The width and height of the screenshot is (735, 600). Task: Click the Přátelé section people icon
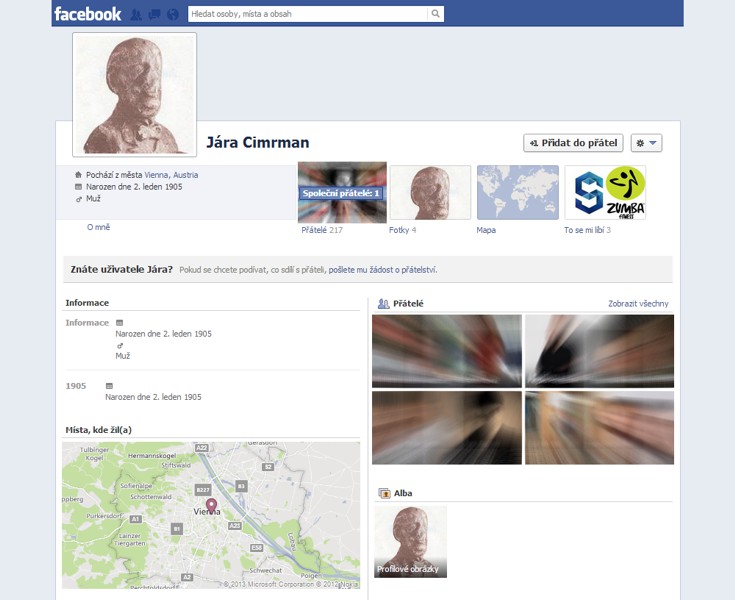pyautogui.click(x=383, y=304)
